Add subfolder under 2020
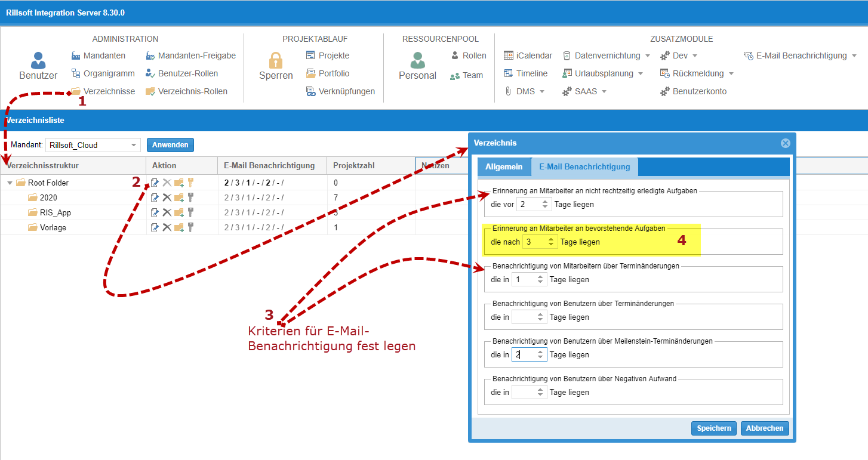 click(x=179, y=197)
